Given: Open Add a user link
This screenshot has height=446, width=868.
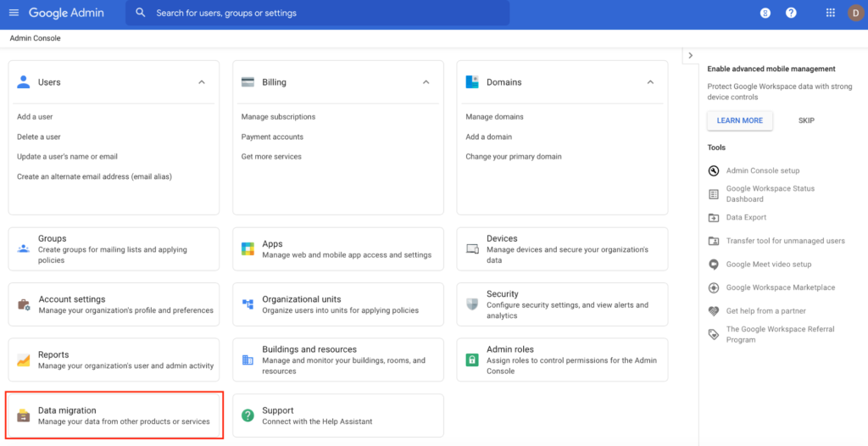Looking at the screenshot, I should [35, 117].
